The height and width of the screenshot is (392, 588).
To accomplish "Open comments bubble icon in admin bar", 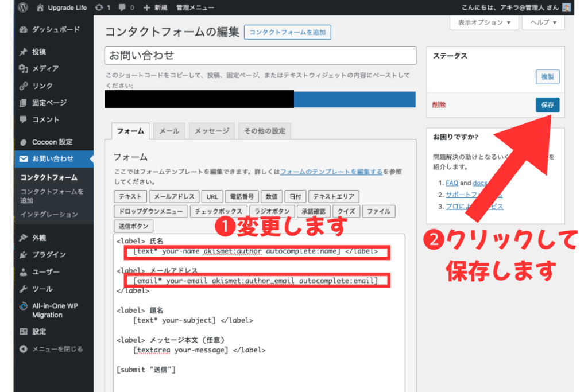I will [x=124, y=7].
